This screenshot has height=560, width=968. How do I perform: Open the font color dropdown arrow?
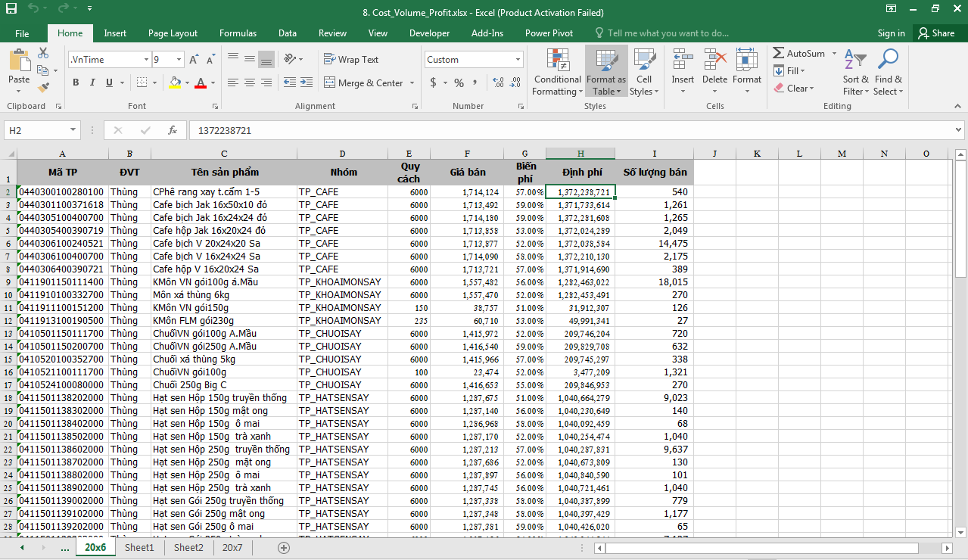[x=213, y=83]
